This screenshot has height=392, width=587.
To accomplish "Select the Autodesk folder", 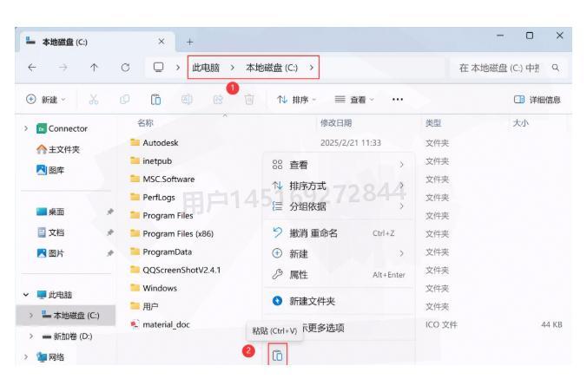I will 154,142.
